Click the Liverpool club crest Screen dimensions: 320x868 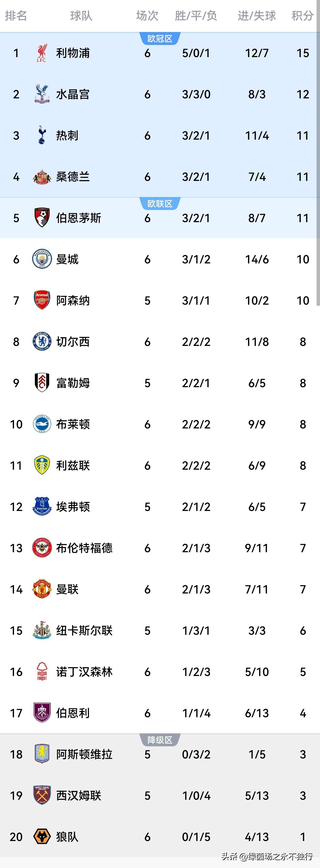click(42, 53)
